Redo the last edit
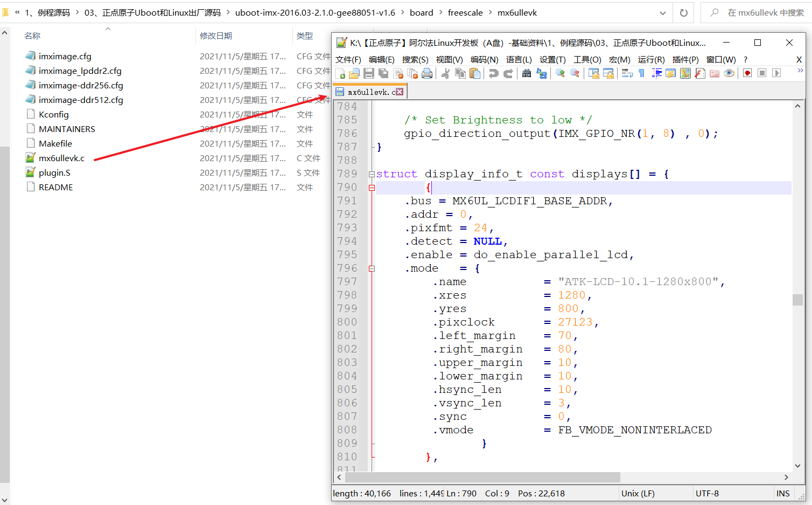The image size is (812, 505). [x=508, y=73]
